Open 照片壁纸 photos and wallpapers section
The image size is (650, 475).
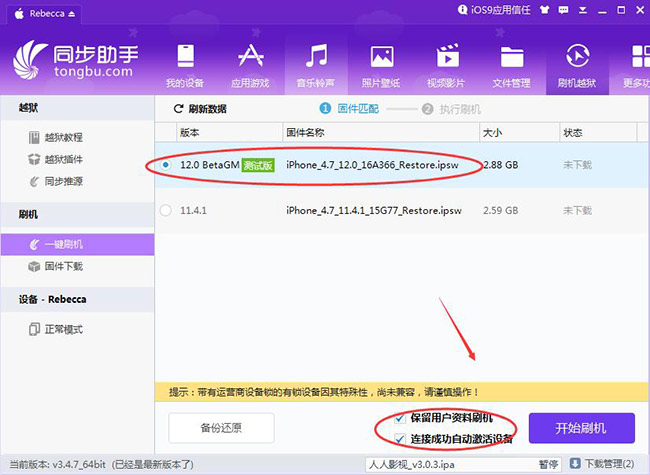pyautogui.click(x=381, y=65)
